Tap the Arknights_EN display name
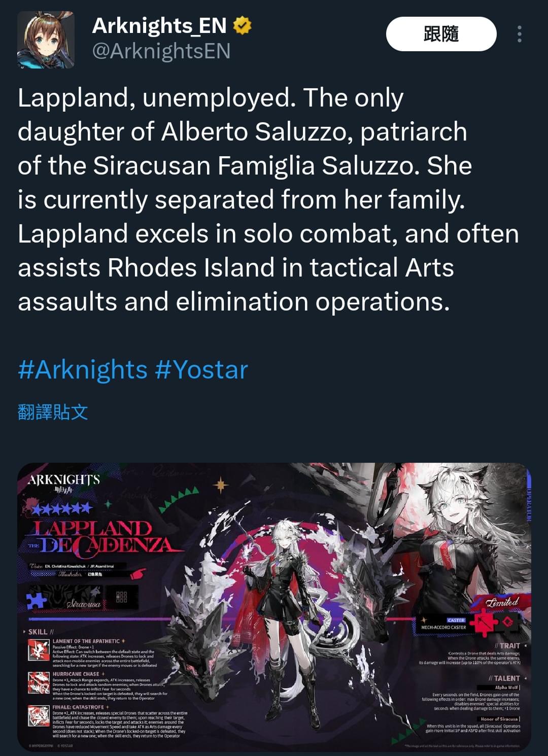The height and width of the screenshot is (756, 548). pos(159,25)
